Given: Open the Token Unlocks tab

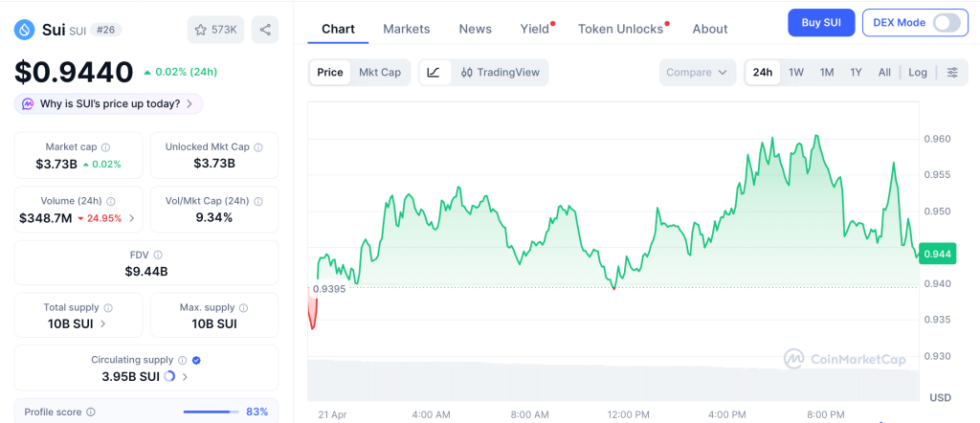Looking at the screenshot, I should [x=620, y=29].
